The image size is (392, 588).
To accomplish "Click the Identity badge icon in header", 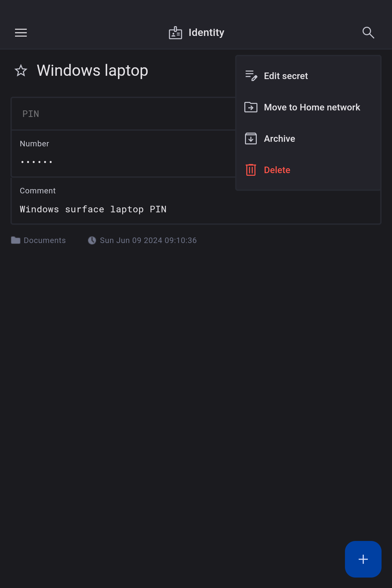I will point(175,33).
